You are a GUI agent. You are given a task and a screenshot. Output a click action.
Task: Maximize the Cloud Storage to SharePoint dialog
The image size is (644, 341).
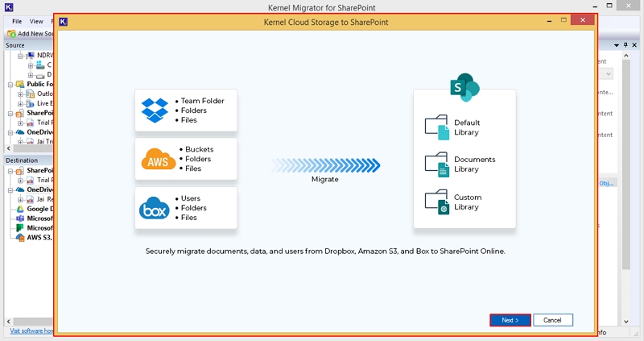pos(563,19)
